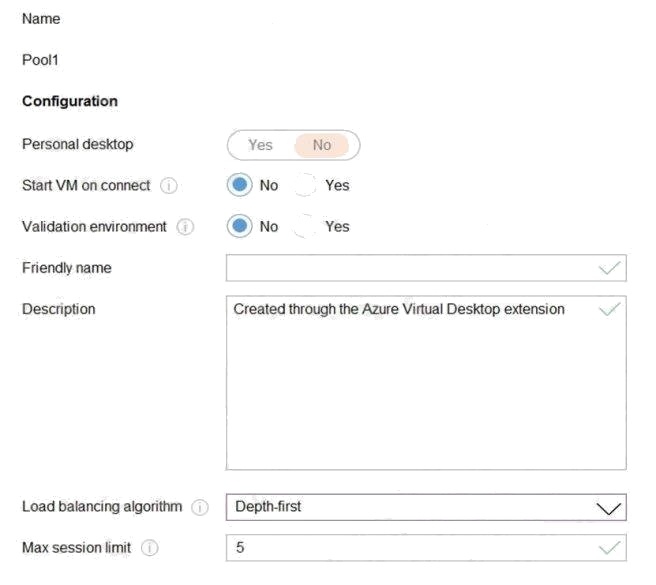Click checkmark icon in Max session limit field

click(x=610, y=548)
